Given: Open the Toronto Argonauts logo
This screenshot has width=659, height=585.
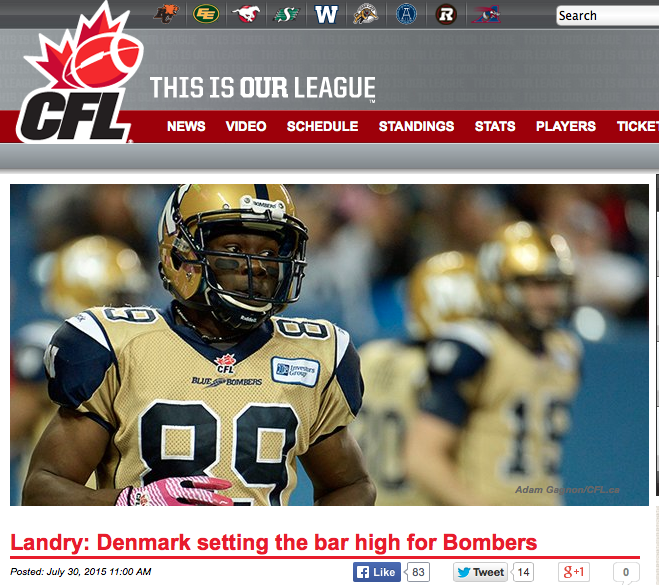Looking at the screenshot, I should pos(406,14).
